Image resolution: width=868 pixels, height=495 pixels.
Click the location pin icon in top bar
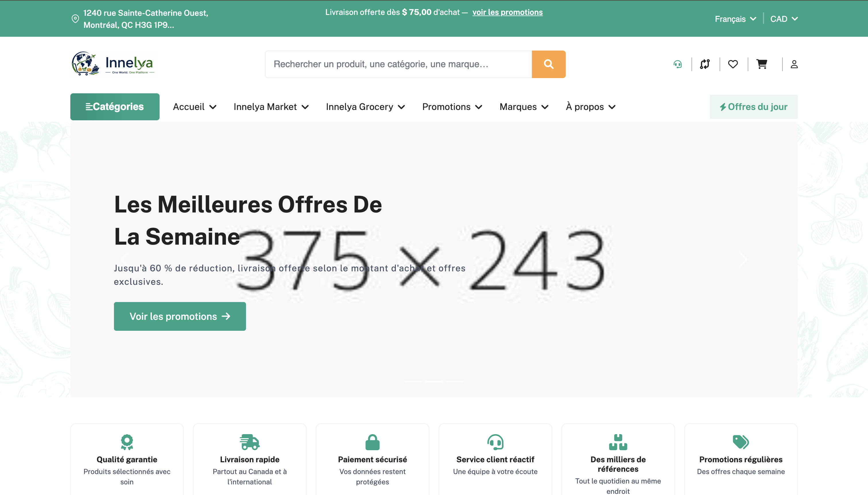75,19
